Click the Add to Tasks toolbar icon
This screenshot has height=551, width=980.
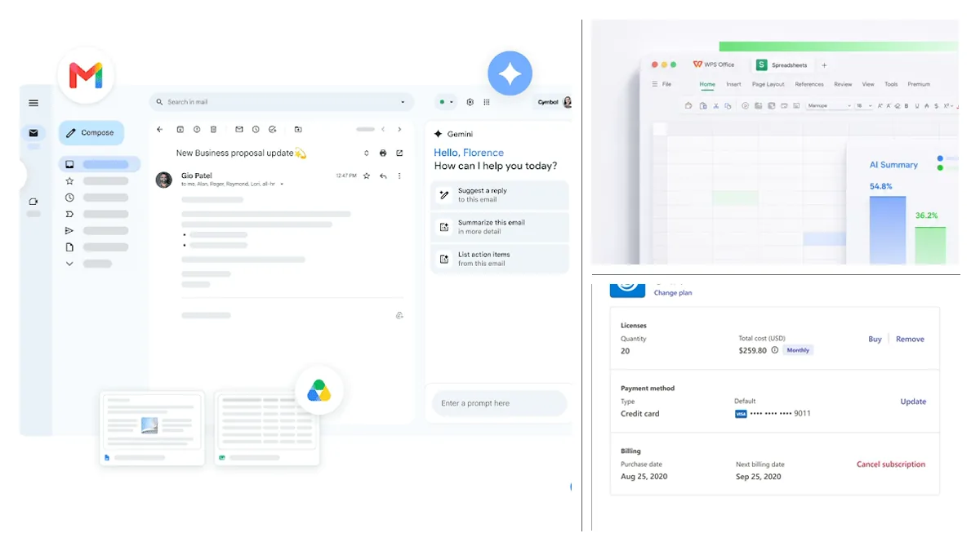[x=273, y=129]
